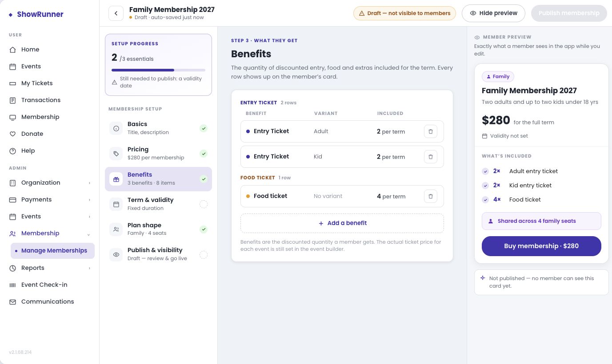Click the No variant cell
This screenshot has height=364, width=612.
[328, 196]
